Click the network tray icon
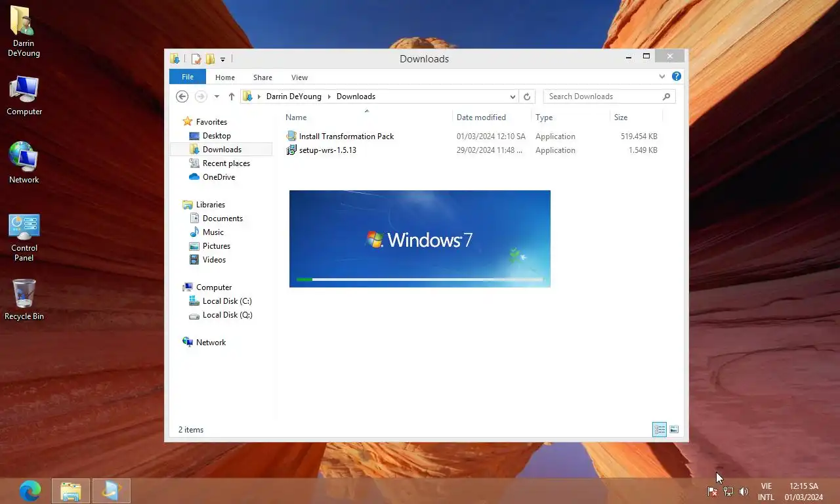Viewport: 840px width, 504px height. [x=728, y=492]
